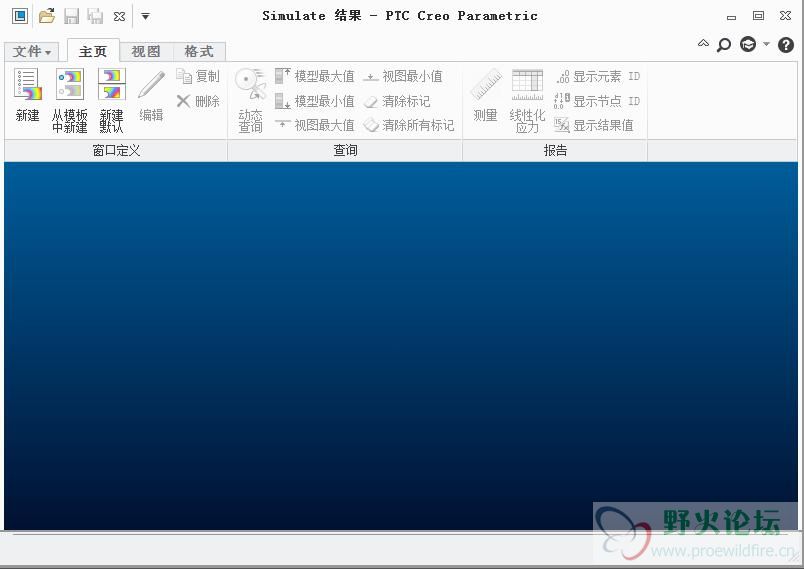Open the 文件 (File) menu
Image resolution: width=804 pixels, height=569 pixels.
click(x=32, y=51)
